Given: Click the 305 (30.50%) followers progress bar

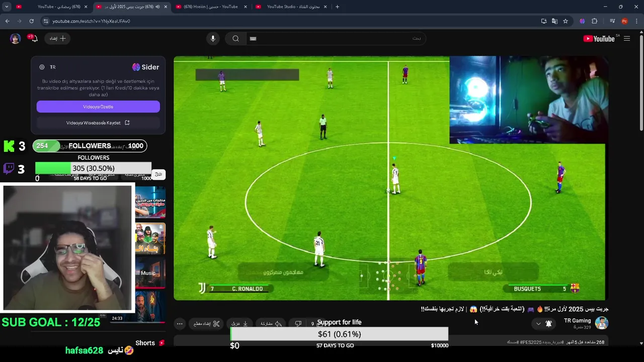Looking at the screenshot, I should tap(93, 168).
